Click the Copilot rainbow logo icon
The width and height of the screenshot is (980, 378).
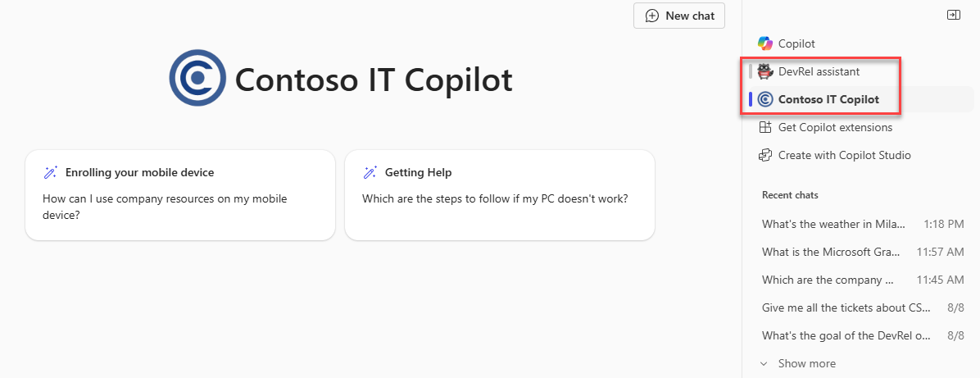765,43
